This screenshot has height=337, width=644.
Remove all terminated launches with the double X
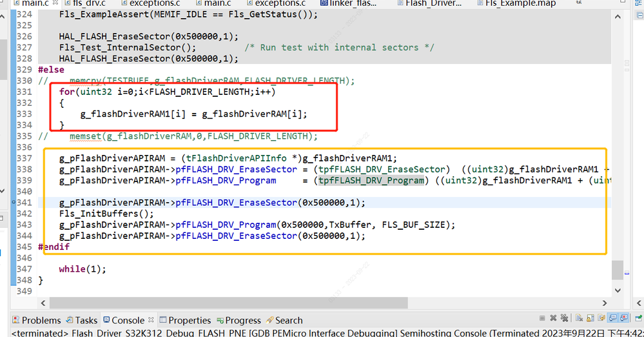coord(564,318)
